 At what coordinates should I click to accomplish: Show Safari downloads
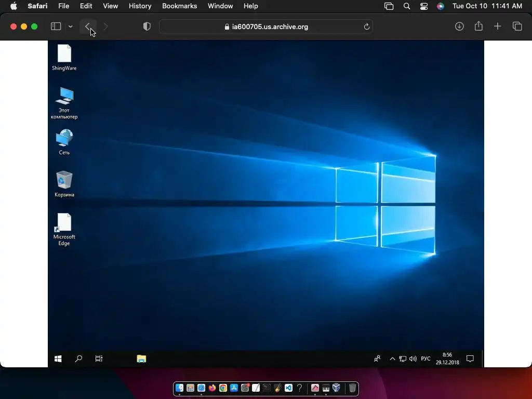459,26
